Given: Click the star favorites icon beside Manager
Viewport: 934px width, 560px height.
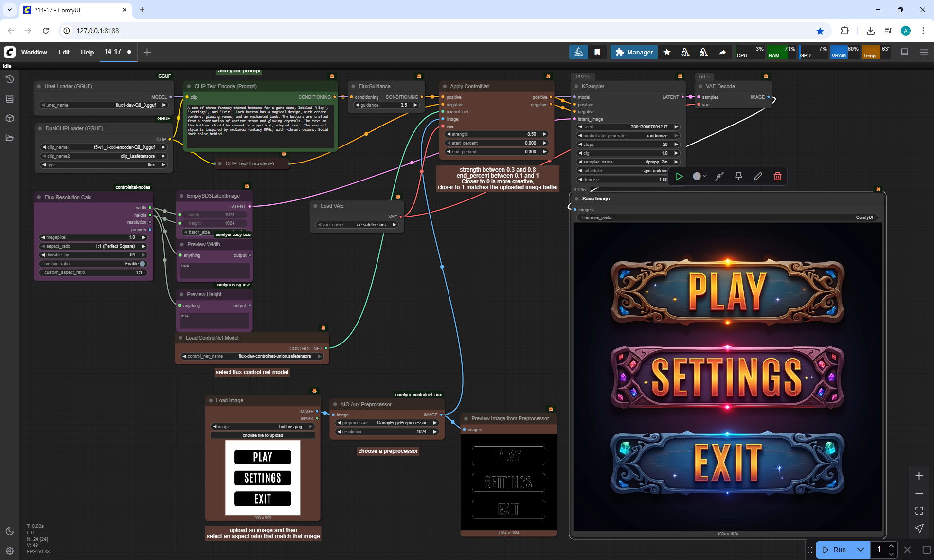Looking at the screenshot, I should 667,52.
